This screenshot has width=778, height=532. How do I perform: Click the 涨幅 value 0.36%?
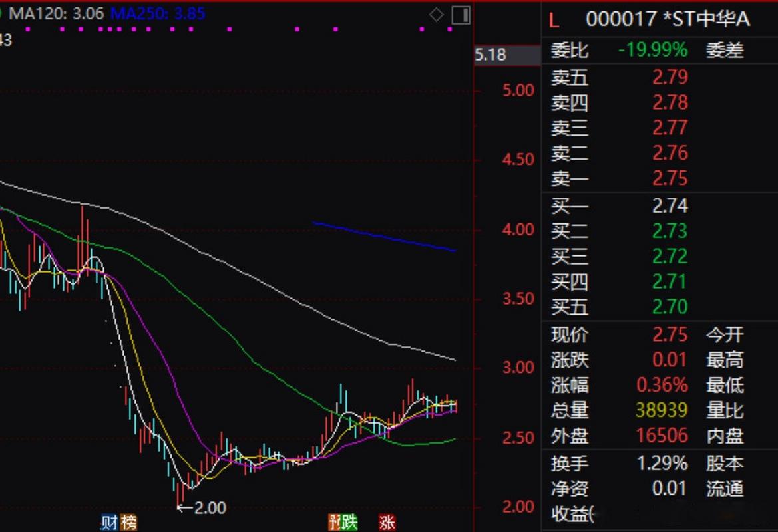click(x=662, y=386)
